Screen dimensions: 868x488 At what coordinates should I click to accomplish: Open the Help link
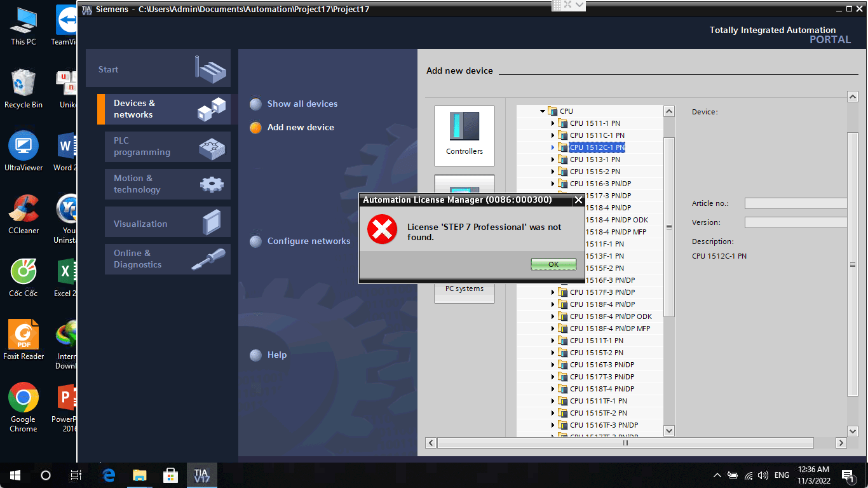276,355
